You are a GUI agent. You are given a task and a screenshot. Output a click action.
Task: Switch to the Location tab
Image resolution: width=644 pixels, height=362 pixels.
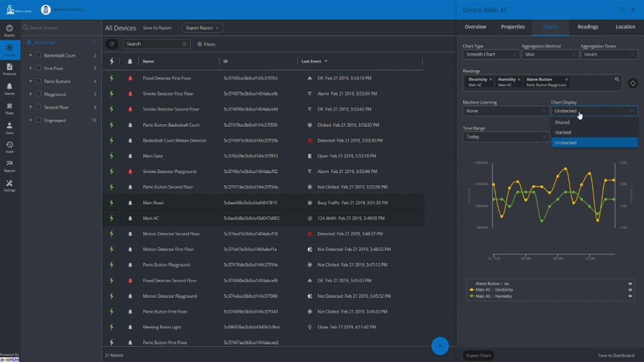coord(625,27)
